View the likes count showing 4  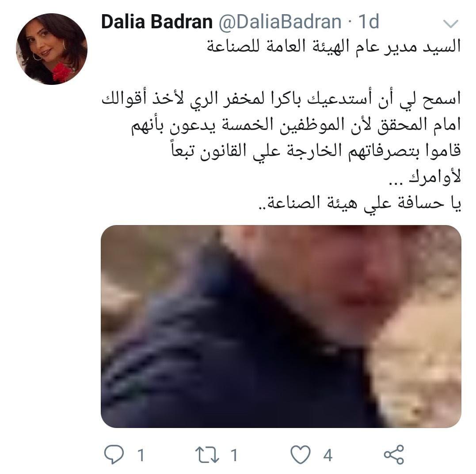point(328,455)
